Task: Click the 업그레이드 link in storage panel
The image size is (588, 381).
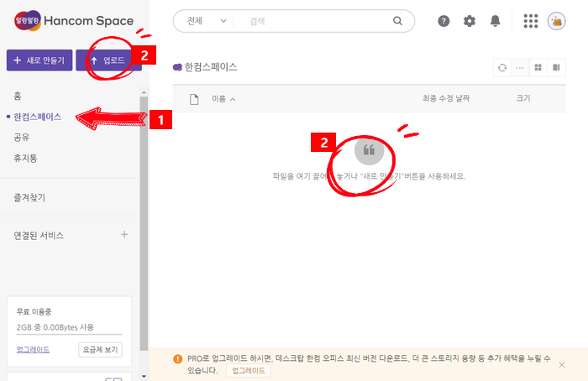Action: pos(33,350)
